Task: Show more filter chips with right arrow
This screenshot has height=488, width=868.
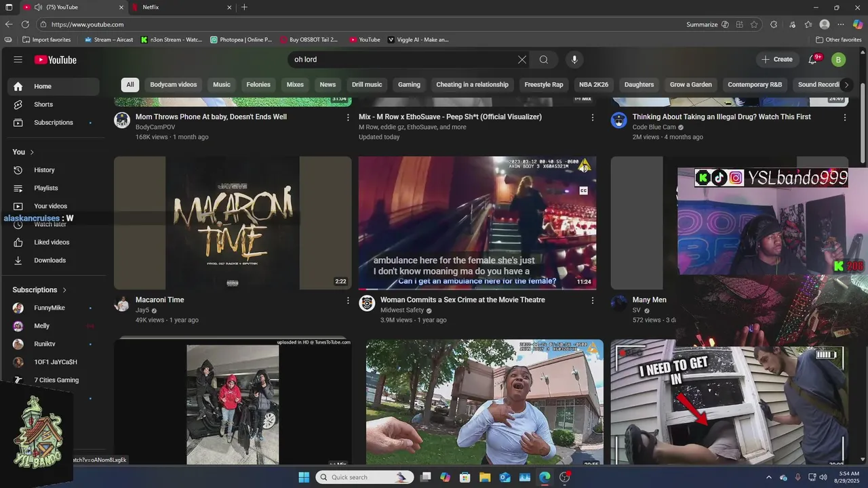Action: (846, 85)
